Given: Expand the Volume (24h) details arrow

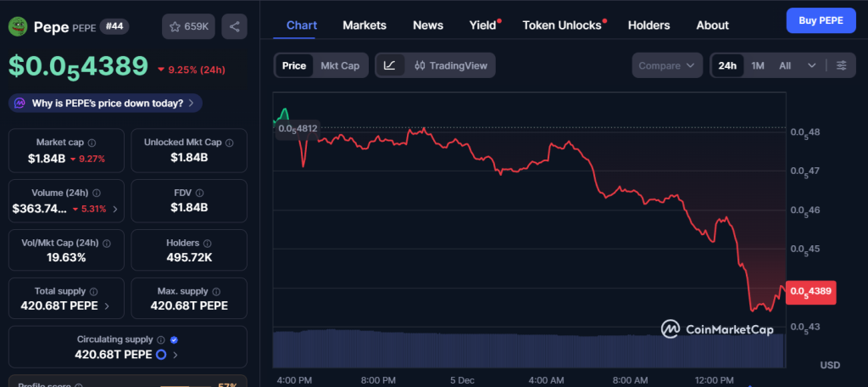Looking at the screenshot, I should tap(115, 209).
